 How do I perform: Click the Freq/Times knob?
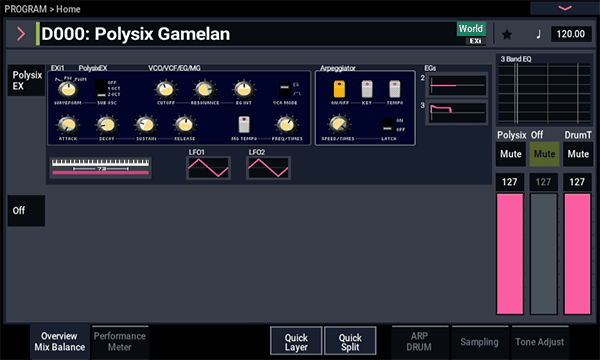[287, 125]
